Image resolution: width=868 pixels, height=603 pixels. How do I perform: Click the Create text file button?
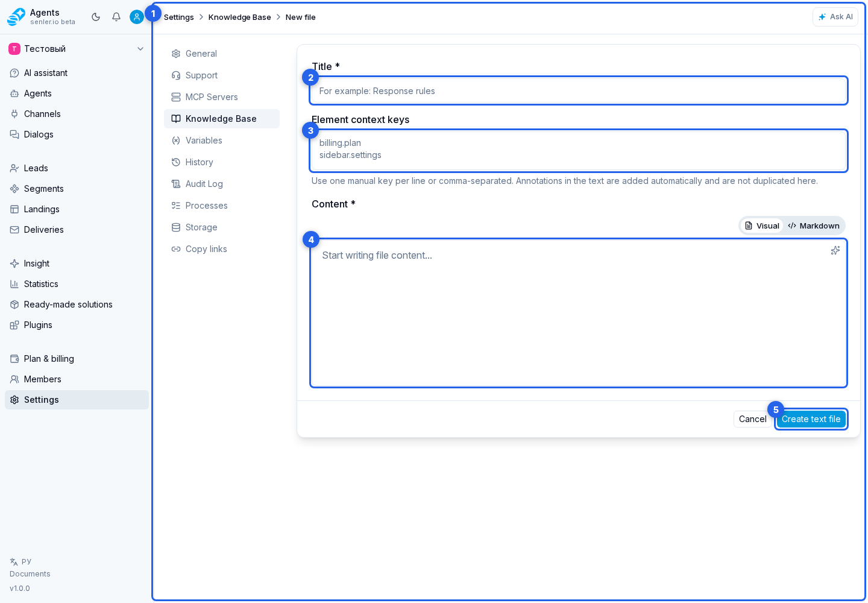[x=811, y=419]
